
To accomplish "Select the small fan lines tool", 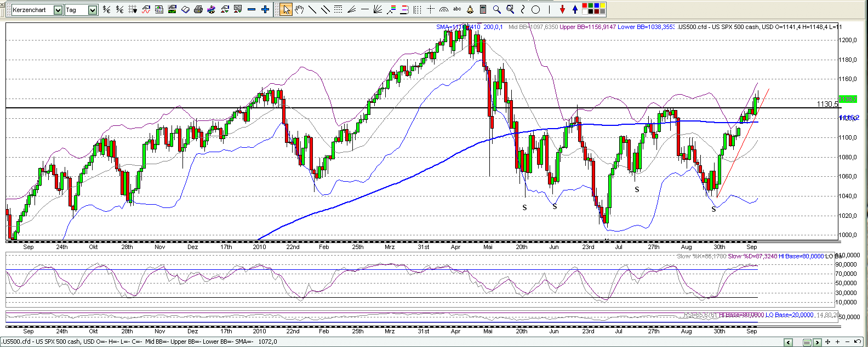I will pyautogui.click(x=351, y=9).
